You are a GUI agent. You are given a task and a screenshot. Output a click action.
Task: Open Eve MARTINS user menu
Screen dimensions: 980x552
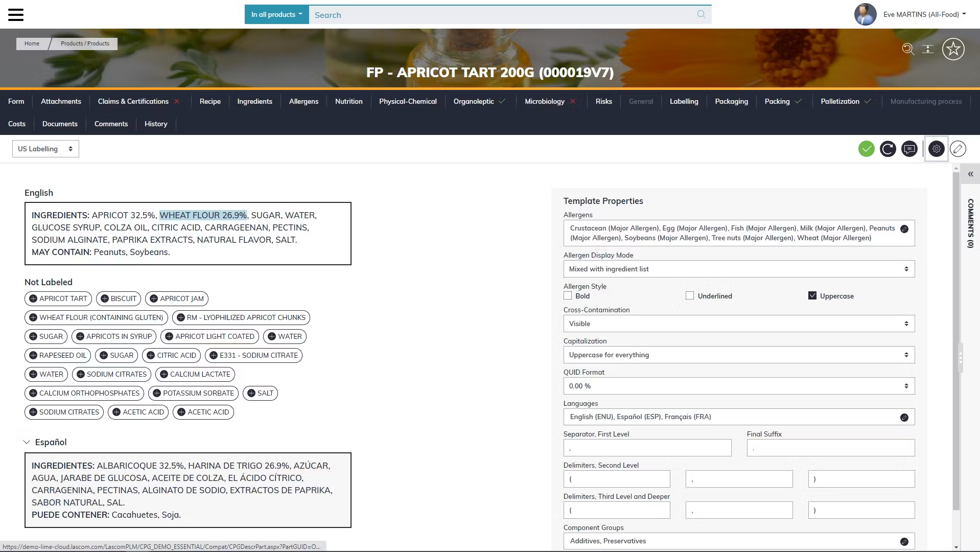(x=925, y=14)
